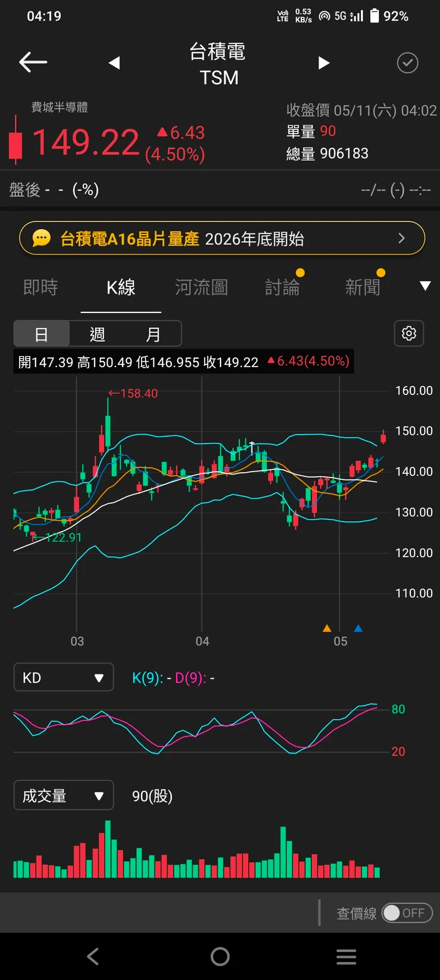
Task: Tap the blue triangle chart marker
Action: point(358,628)
